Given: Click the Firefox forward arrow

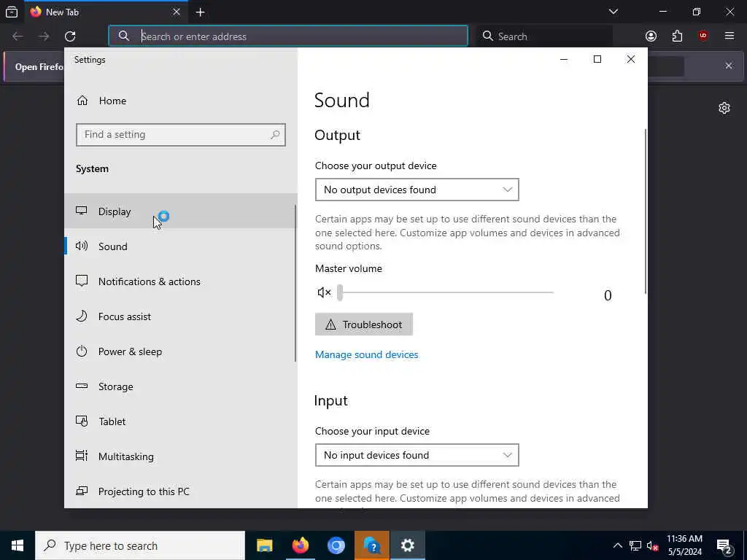Looking at the screenshot, I should pos(44,36).
